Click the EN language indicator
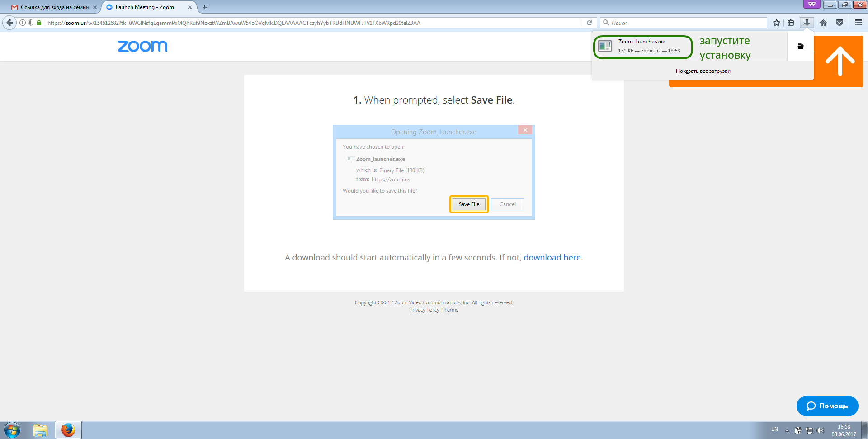 [x=774, y=429]
